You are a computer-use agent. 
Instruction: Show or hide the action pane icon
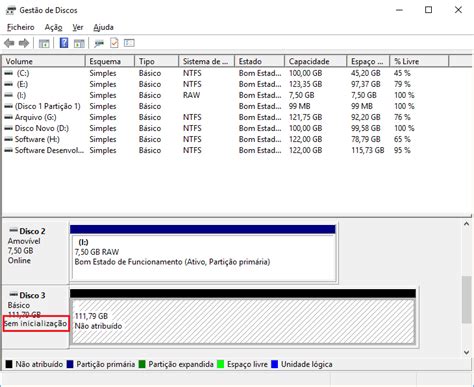(79, 43)
